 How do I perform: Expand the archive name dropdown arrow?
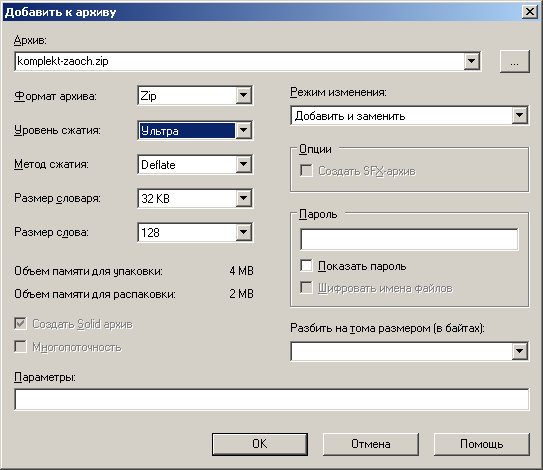pos(471,61)
